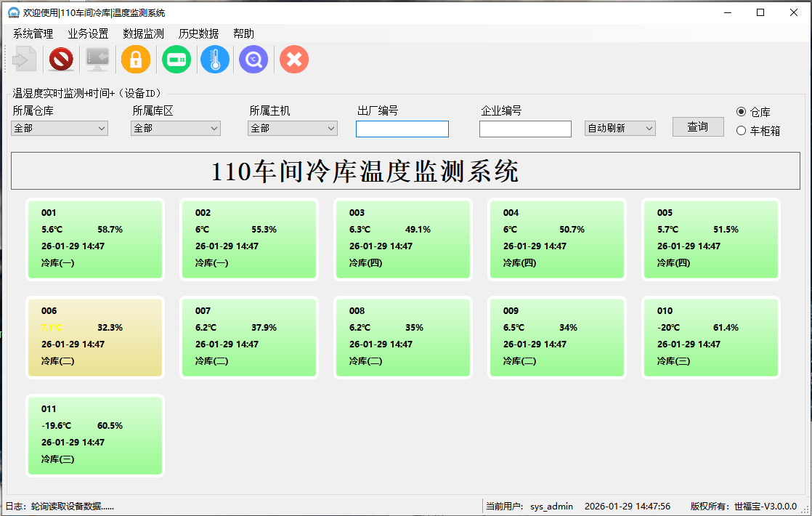Click the red X exit icon in toolbar
The width and height of the screenshot is (812, 516).
point(294,60)
